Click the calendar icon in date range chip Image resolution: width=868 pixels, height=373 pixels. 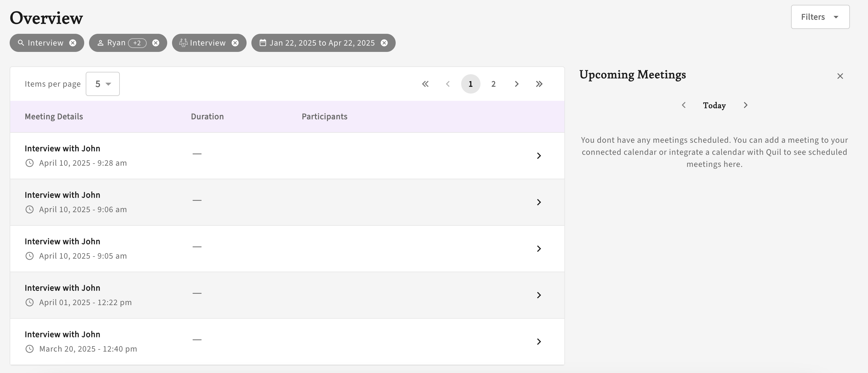point(263,43)
